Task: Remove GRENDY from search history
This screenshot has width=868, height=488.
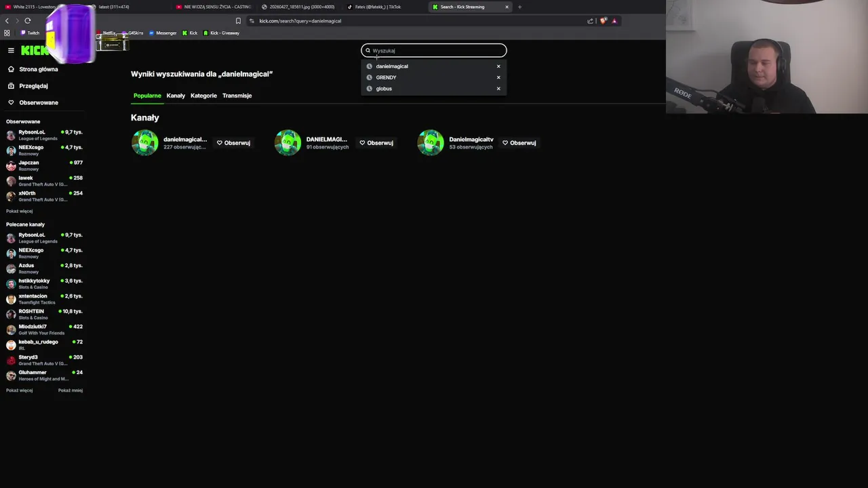Action: click(498, 77)
